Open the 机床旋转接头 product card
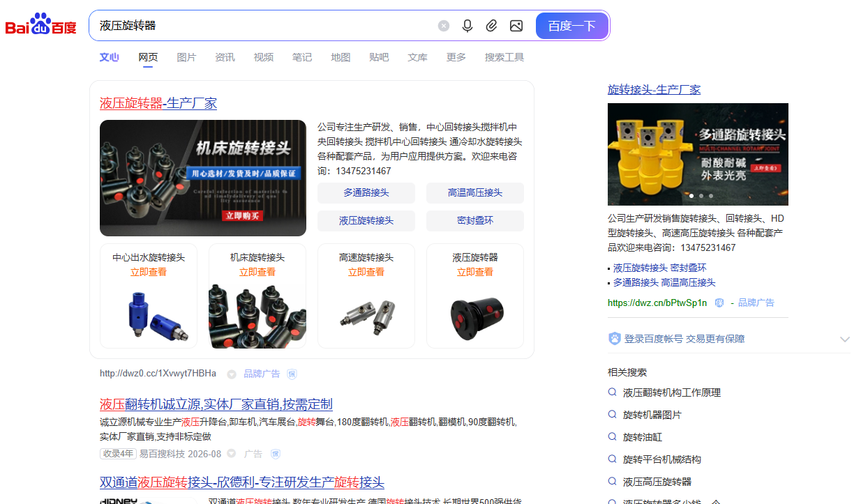The height and width of the screenshot is (504, 868). [x=257, y=296]
